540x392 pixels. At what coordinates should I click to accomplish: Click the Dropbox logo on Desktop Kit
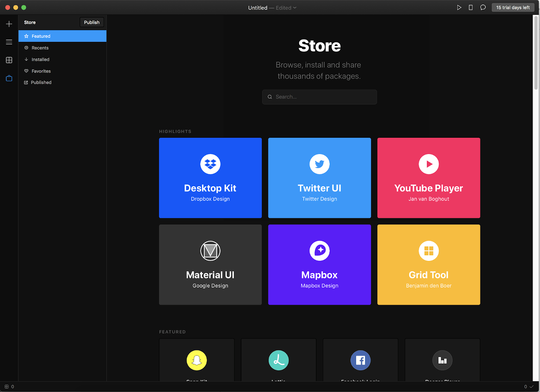(210, 164)
